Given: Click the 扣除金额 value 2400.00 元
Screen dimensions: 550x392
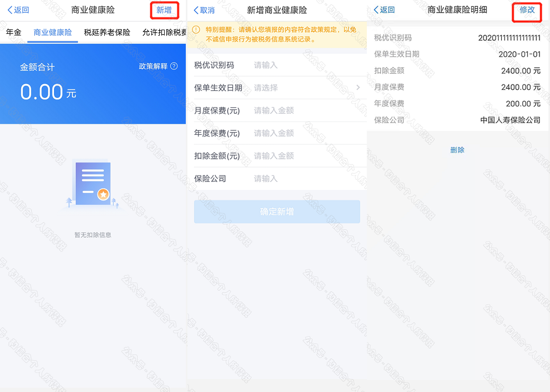Looking at the screenshot, I should coord(521,71).
